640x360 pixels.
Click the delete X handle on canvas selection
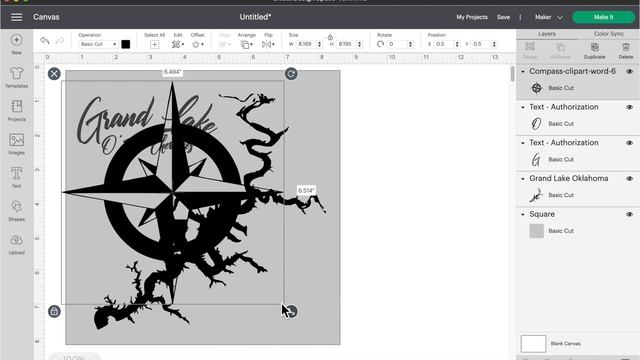[54, 74]
